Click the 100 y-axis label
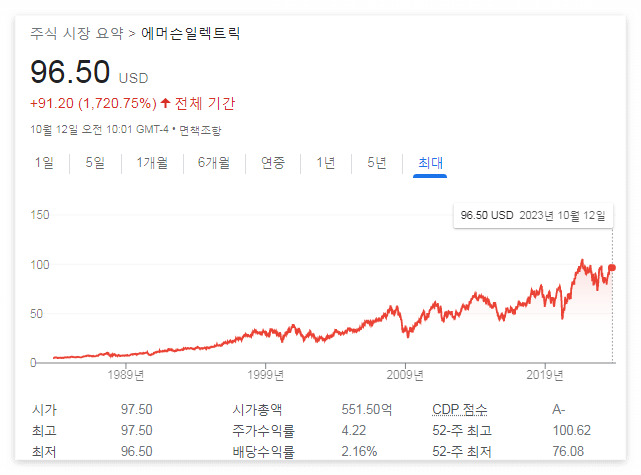The height and width of the screenshot is (475, 641). click(x=40, y=264)
